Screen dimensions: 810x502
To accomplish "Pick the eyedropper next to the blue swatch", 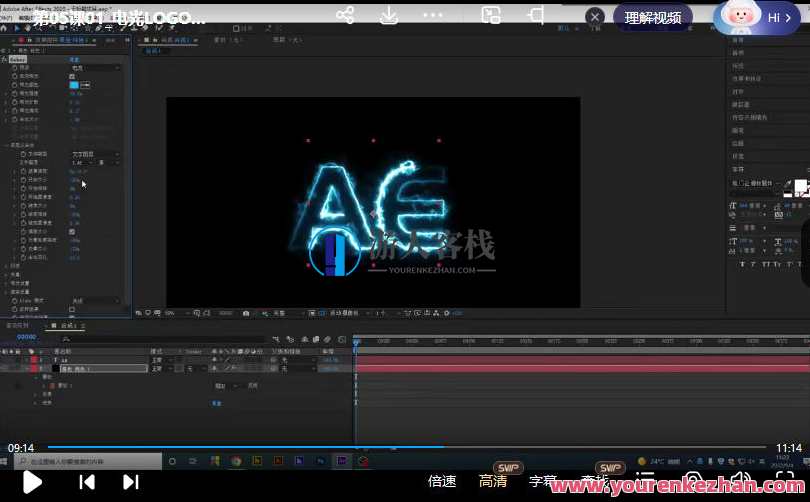I will tap(85, 85).
